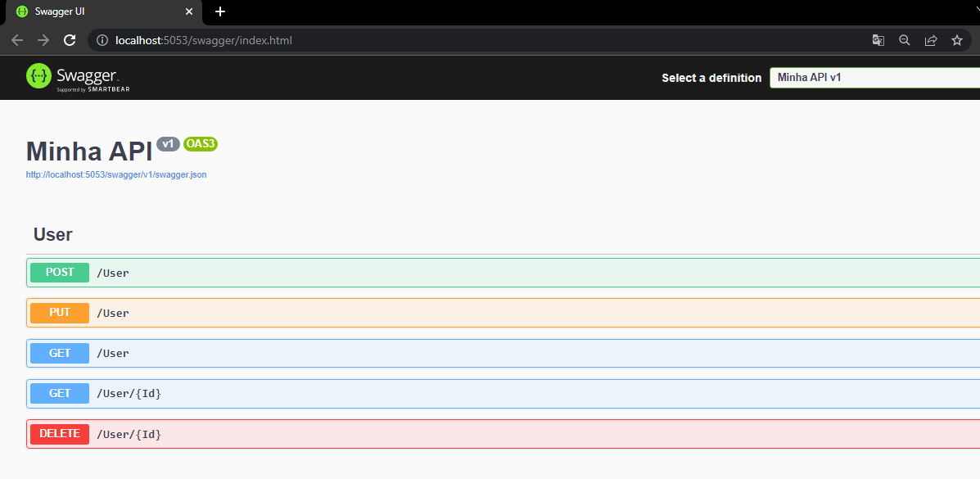The image size is (980, 479).
Task: Expand the GET /User operation
Action: [504, 353]
